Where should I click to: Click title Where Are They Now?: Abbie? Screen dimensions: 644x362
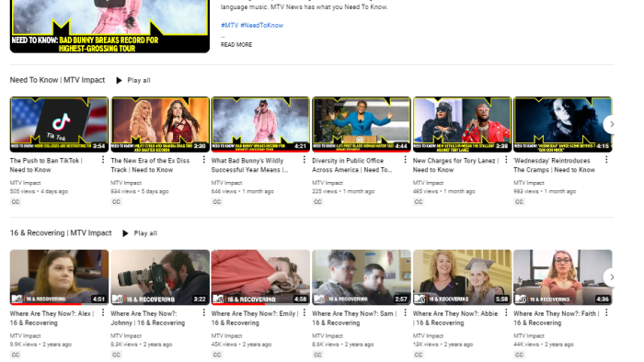(455, 318)
